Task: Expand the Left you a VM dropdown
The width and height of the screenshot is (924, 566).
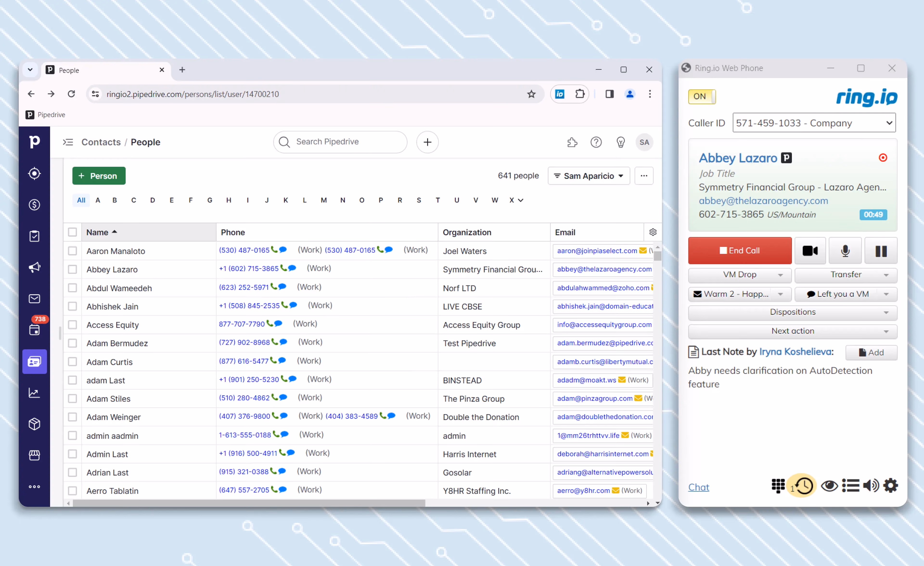Action: [x=846, y=294]
